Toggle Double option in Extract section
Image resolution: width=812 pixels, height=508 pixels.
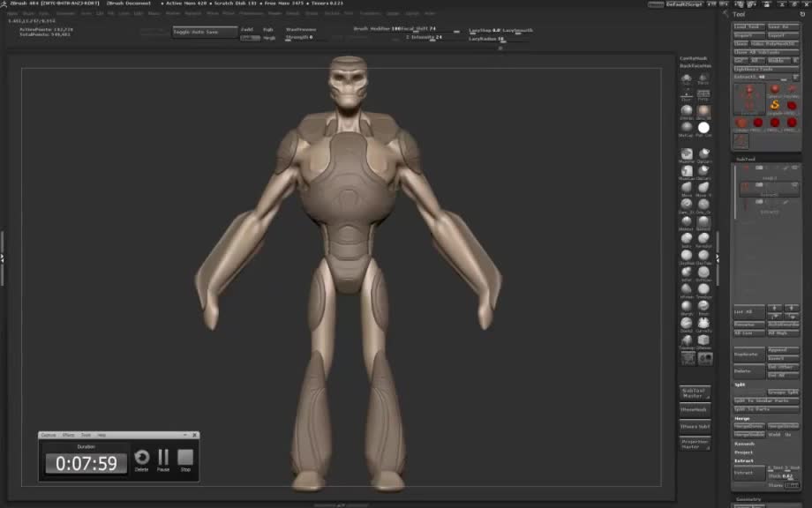793,485
